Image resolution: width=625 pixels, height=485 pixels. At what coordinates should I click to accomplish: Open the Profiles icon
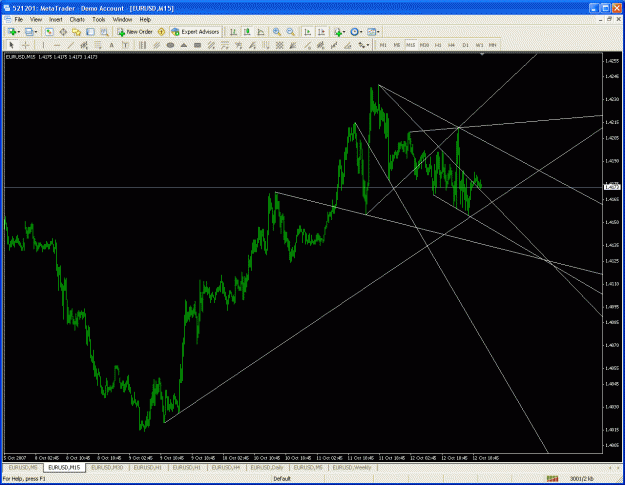tap(29, 32)
